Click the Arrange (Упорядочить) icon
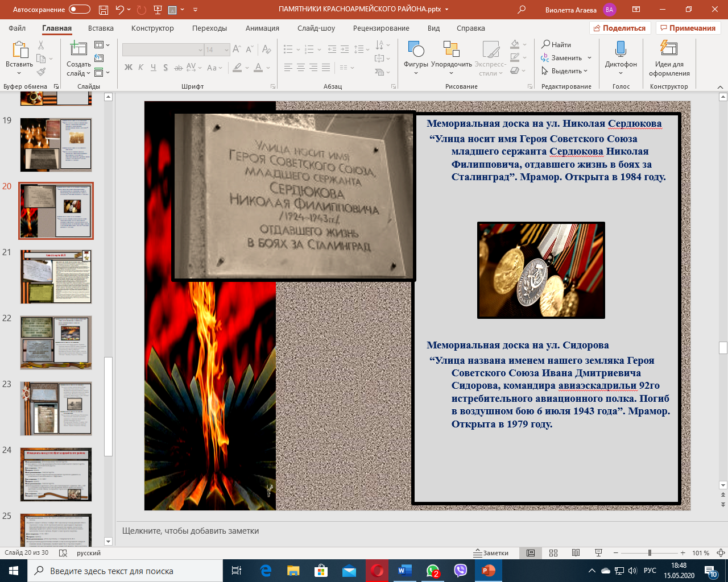Screen dimensions: 728x582 451,50
